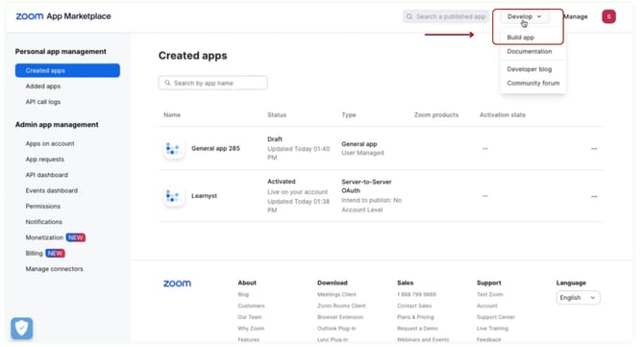
Task: Open API dashboard in sidebar
Action: 47,175
